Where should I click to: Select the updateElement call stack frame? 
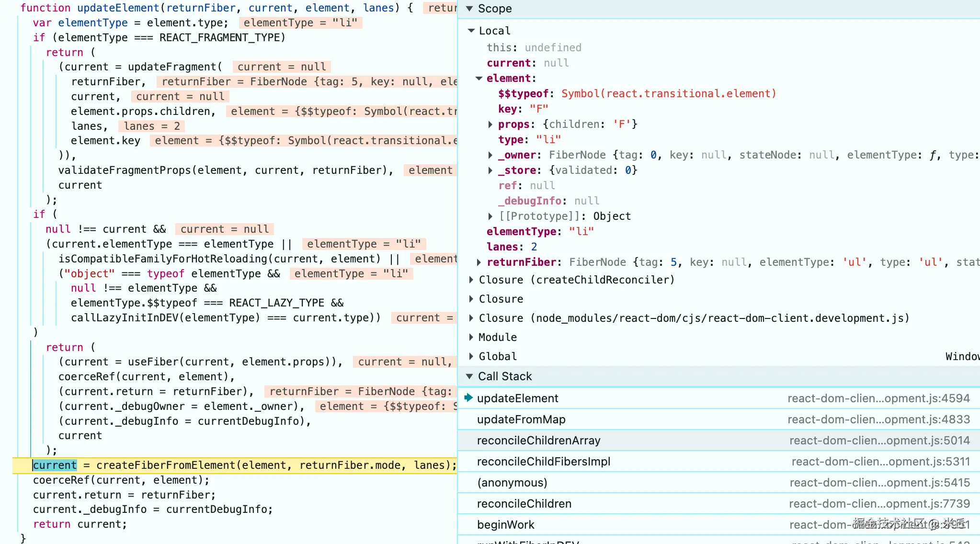[x=718, y=398]
